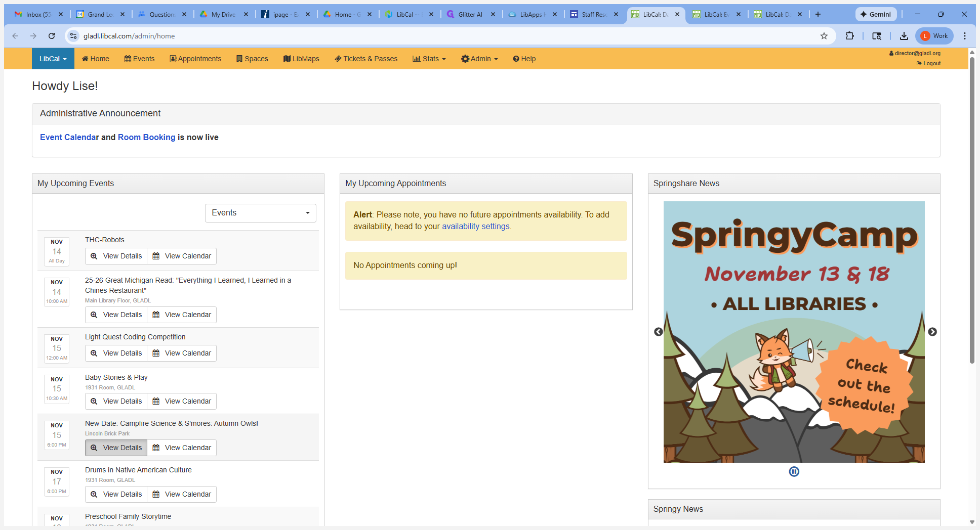Open browser downloads

(x=904, y=36)
